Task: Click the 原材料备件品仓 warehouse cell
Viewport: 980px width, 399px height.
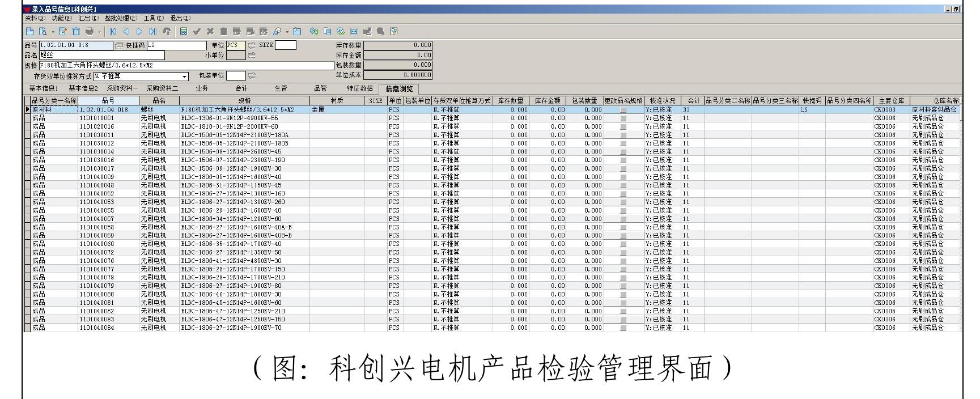Action: pos(936,110)
